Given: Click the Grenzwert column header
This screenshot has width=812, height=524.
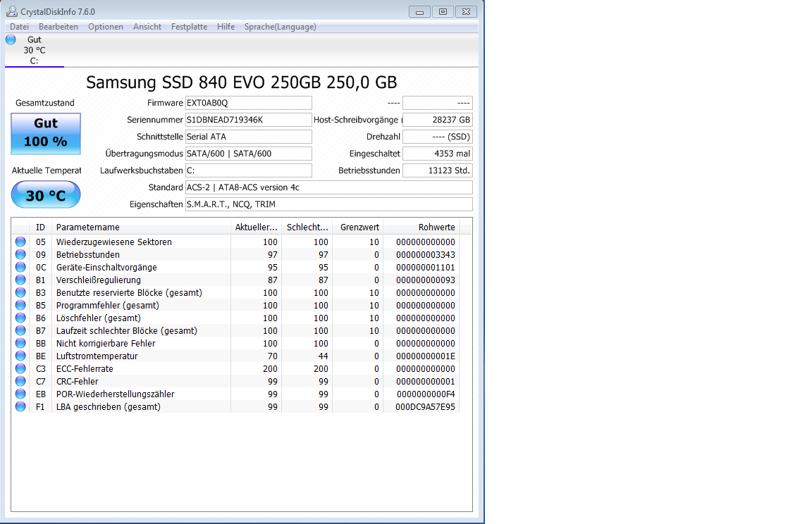Looking at the screenshot, I should point(358,227).
